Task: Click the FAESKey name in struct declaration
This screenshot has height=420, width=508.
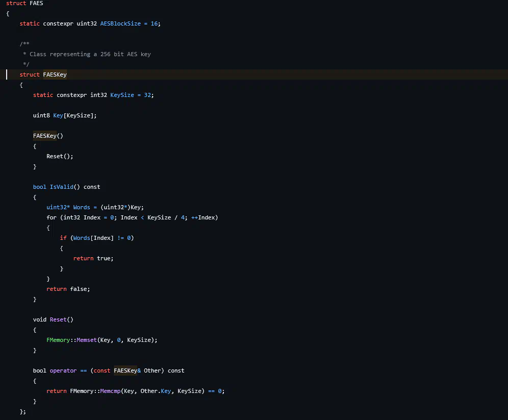Action: tap(55, 75)
